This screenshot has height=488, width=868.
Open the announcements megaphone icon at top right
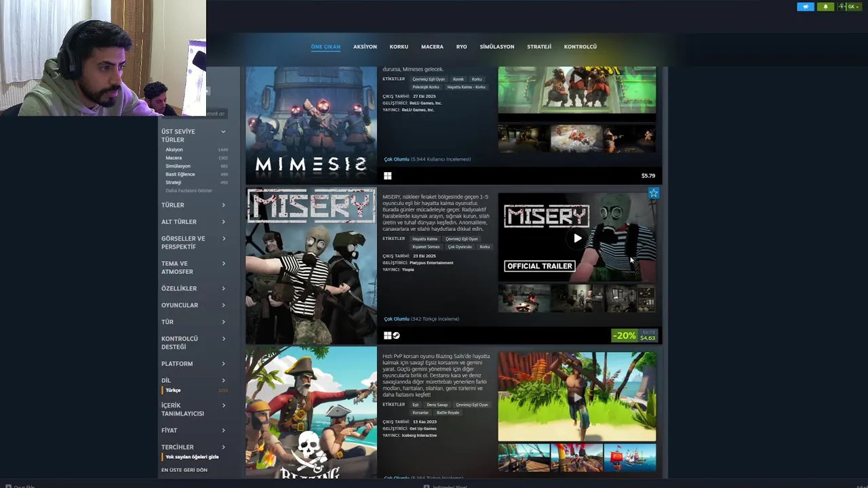tap(806, 7)
